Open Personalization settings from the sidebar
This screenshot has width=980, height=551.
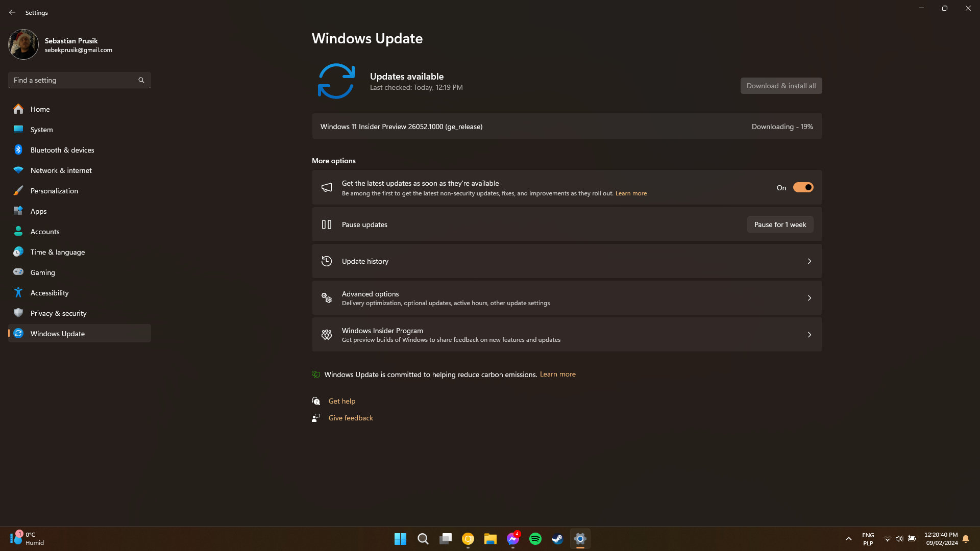click(x=18, y=190)
